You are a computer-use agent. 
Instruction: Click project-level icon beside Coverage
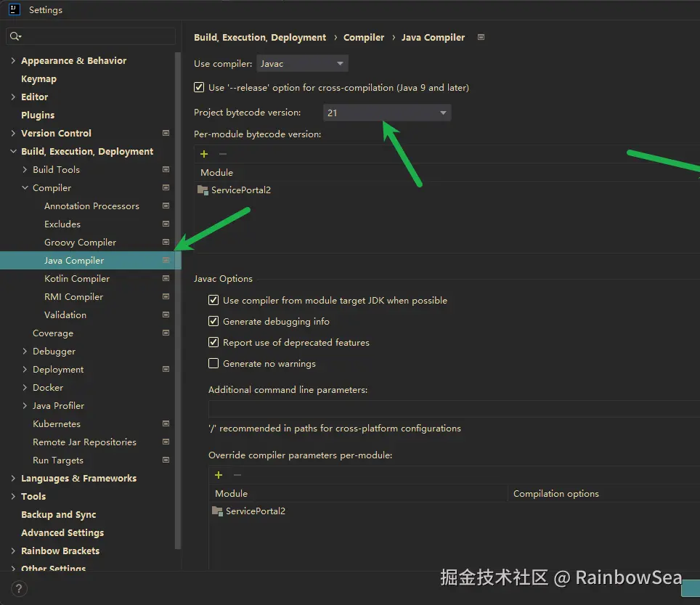(166, 333)
